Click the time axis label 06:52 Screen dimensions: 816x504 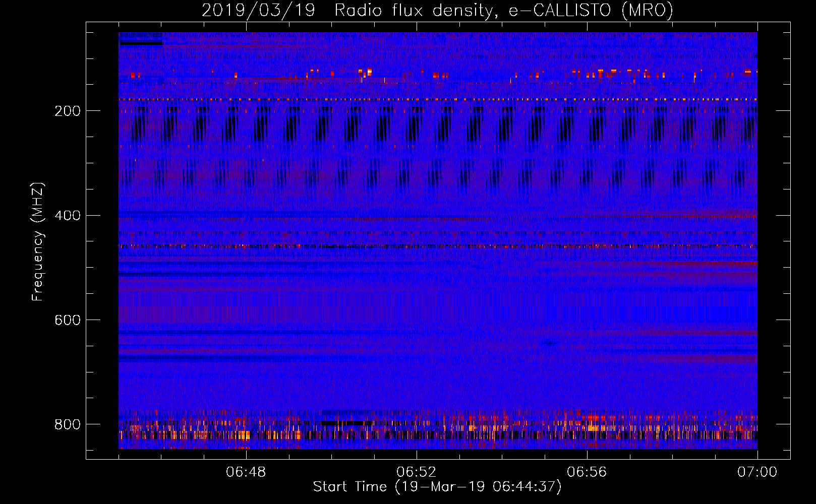(x=417, y=472)
